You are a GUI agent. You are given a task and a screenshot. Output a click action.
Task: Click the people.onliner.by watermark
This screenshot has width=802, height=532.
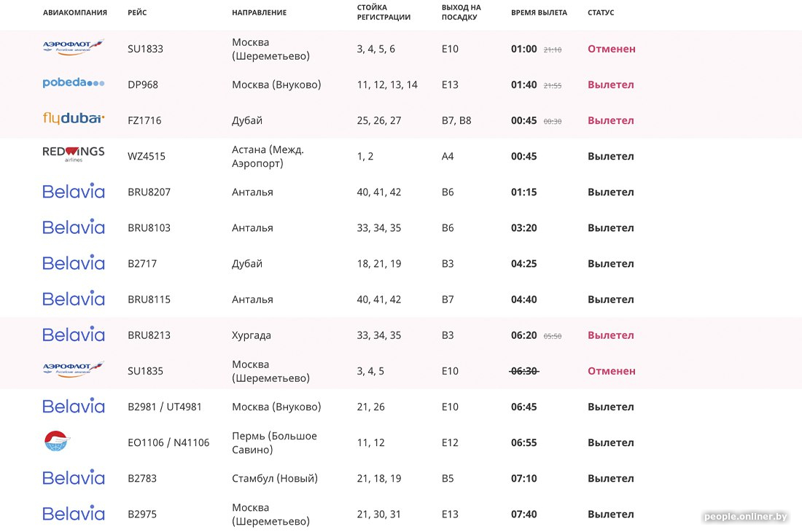[x=745, y=517]
